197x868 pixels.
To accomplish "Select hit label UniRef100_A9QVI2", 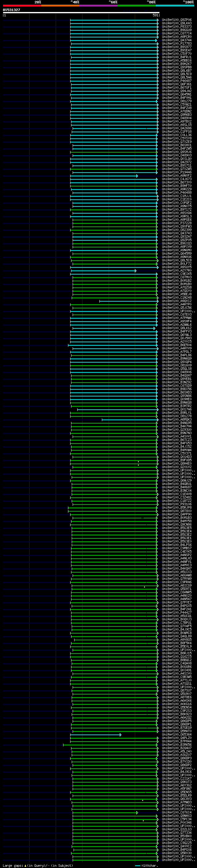I will pyautogui.click(x=177, y=301).
